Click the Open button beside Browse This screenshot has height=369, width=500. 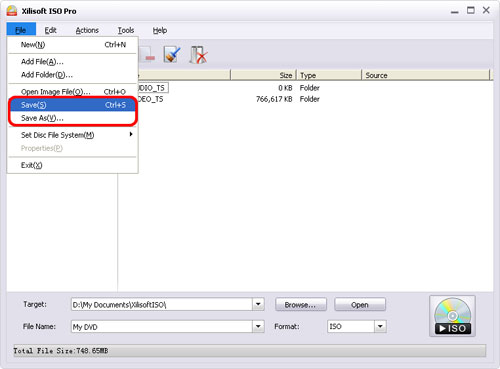(360, 305)
